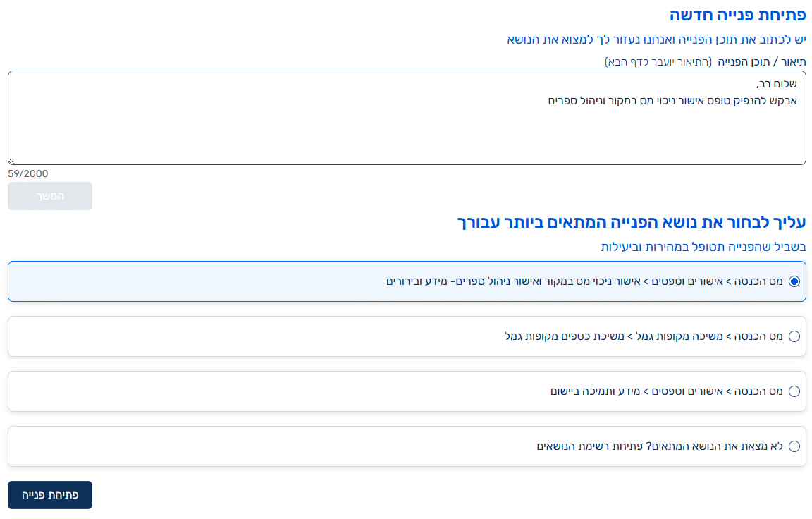Select the לא מצאת את הנושא radio button

(794, 446)
